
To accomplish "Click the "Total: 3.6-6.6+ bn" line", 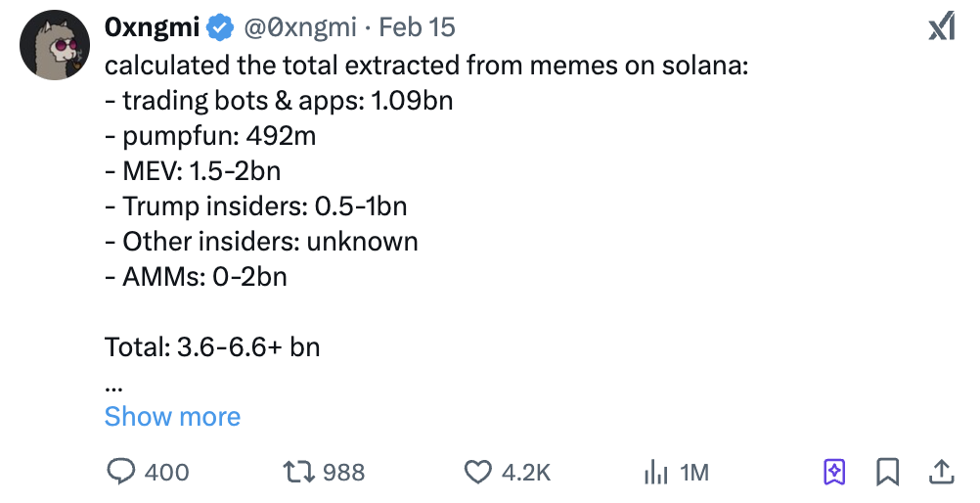I will [212, 346].
